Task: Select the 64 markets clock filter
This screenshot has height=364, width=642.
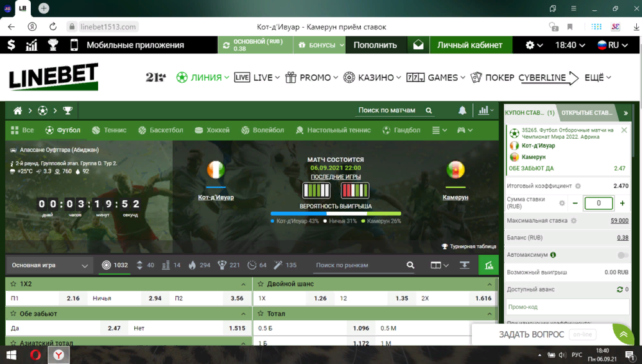Action: (x=257, y=265)
